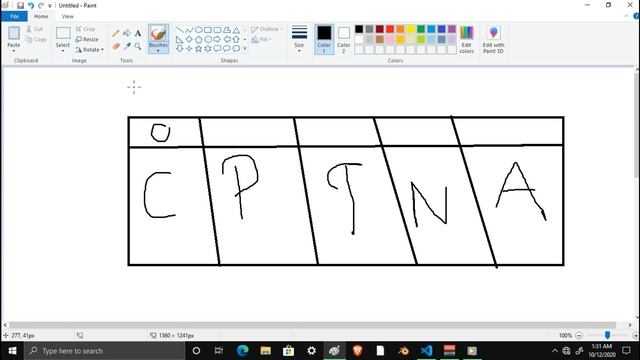This screenshot has height=360, width=640.
Task: Click the Redo arrow in title bar
Action: pyautogui.click(x=41, y=6)
